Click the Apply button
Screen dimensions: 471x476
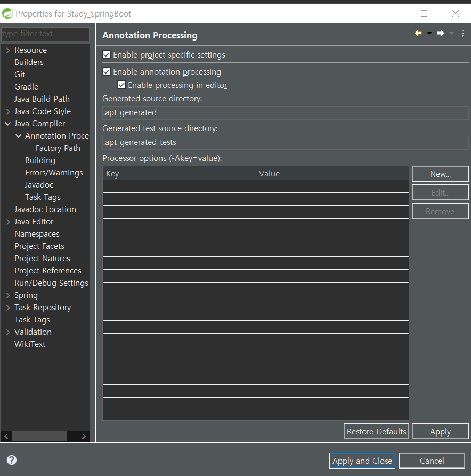440,431
